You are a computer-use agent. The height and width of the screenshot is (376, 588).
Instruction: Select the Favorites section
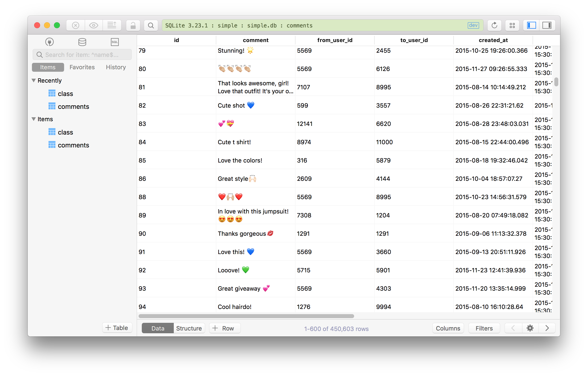pos(82,67)
